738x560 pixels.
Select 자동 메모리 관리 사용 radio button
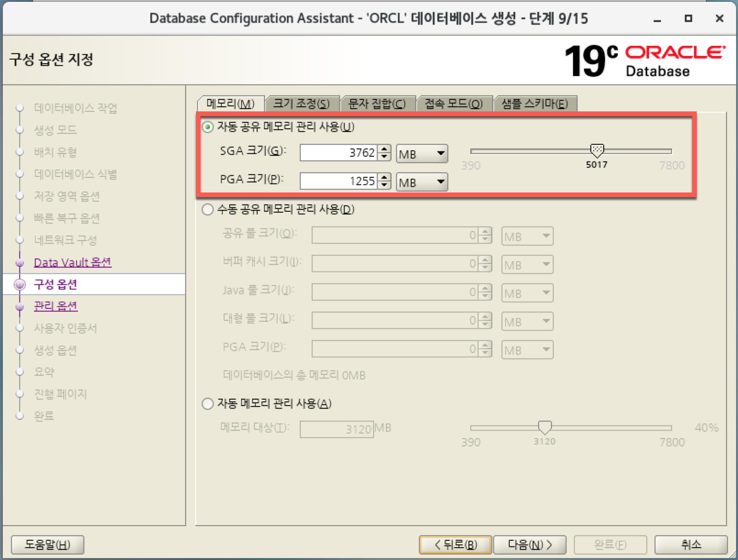208,404
